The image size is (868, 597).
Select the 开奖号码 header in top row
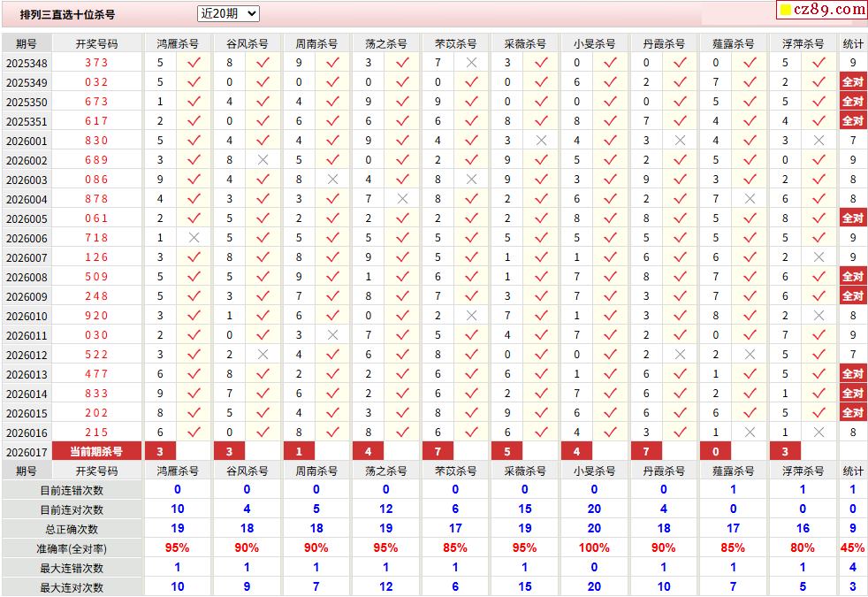(x=96, y=43)
